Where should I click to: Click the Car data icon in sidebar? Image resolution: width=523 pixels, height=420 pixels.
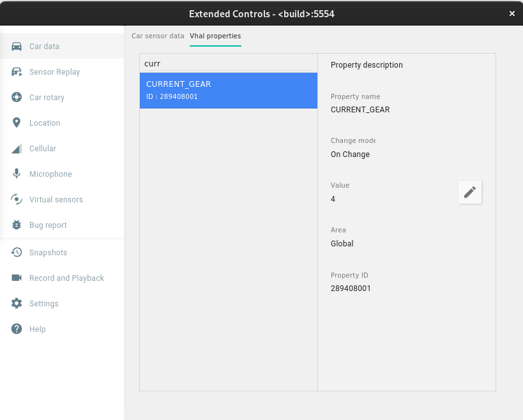(x=17, y=47)
